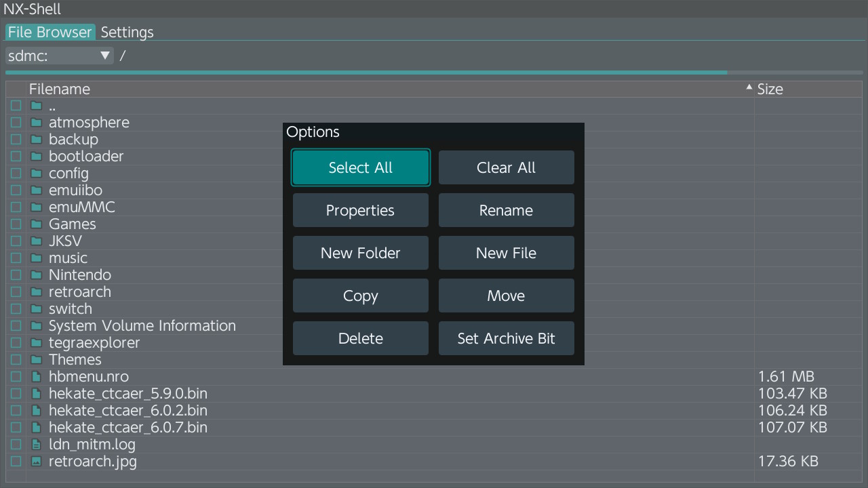Check the checkbox beside Games
Screen dimensions: 868x488
16,224
